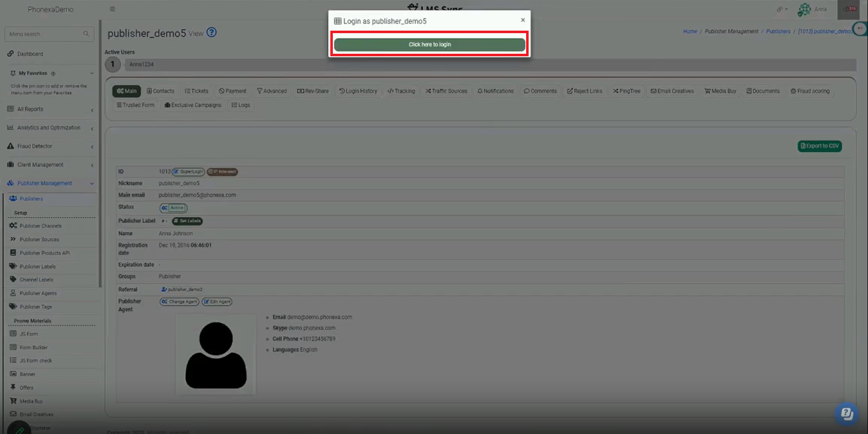Click the Change Agent button
This screenshot has width=868, height=434.
(x=180, y=302)
